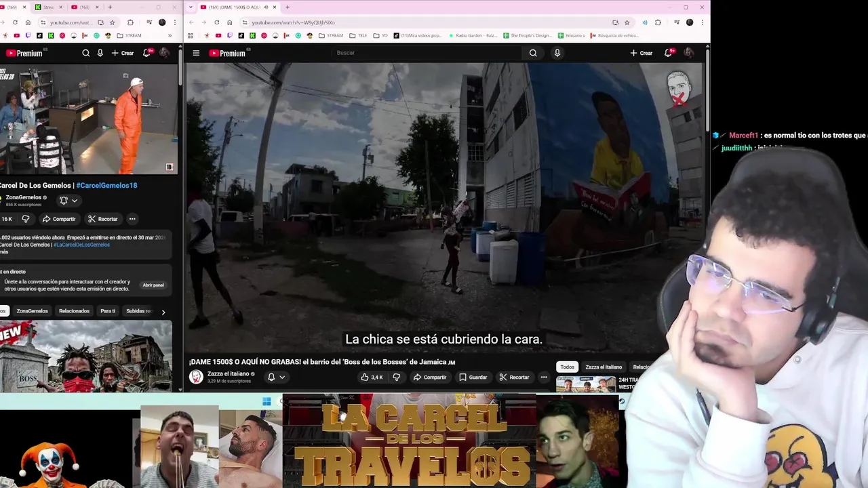
Task: Open notifications bell in right YouTube window
Action: pyautogui.click(x=669, y=52)
